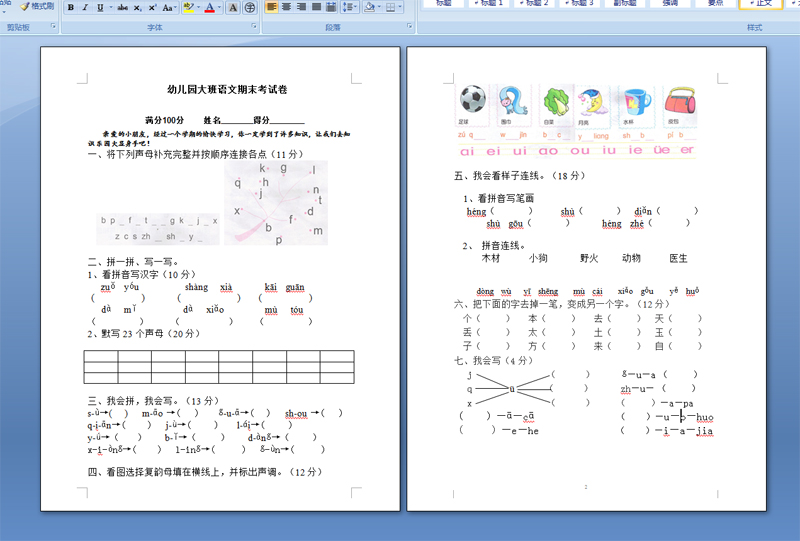Apply the 要点 style
The image size is (800, 541).
[716, 3]
